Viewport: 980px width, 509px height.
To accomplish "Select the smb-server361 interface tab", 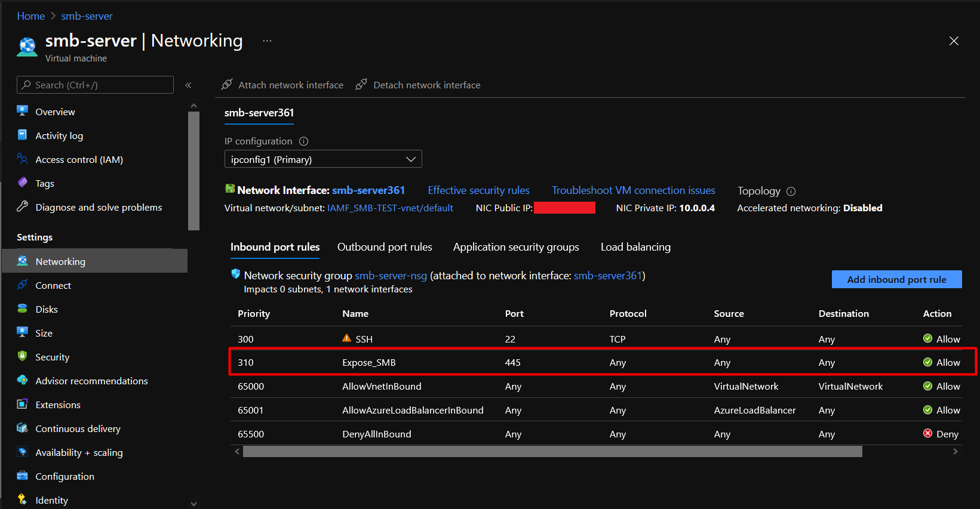I will [x=259, y=113].
